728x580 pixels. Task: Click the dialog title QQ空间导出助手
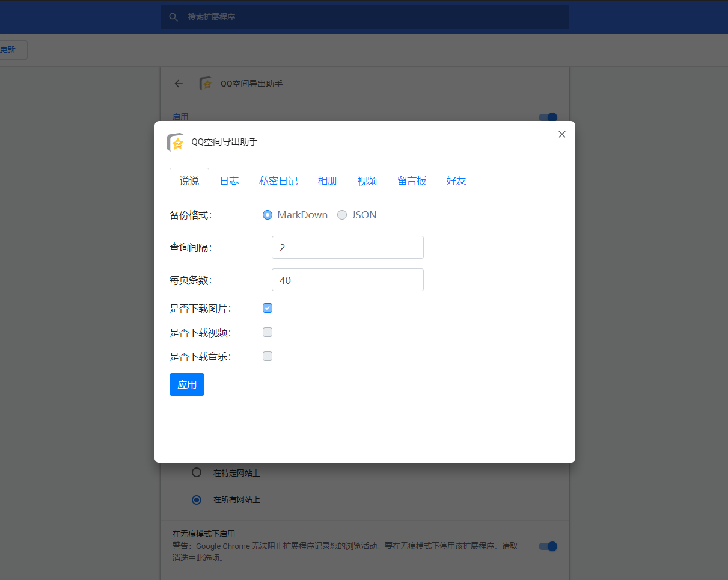225,142
